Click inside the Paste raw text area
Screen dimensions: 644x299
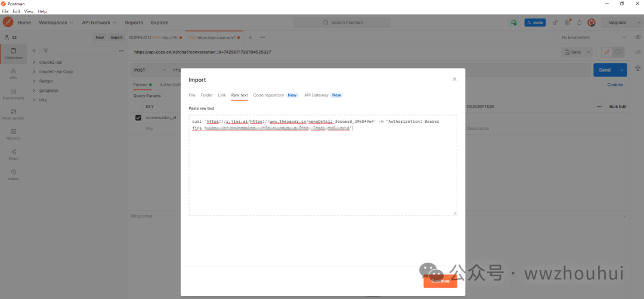tap(322, 173)
